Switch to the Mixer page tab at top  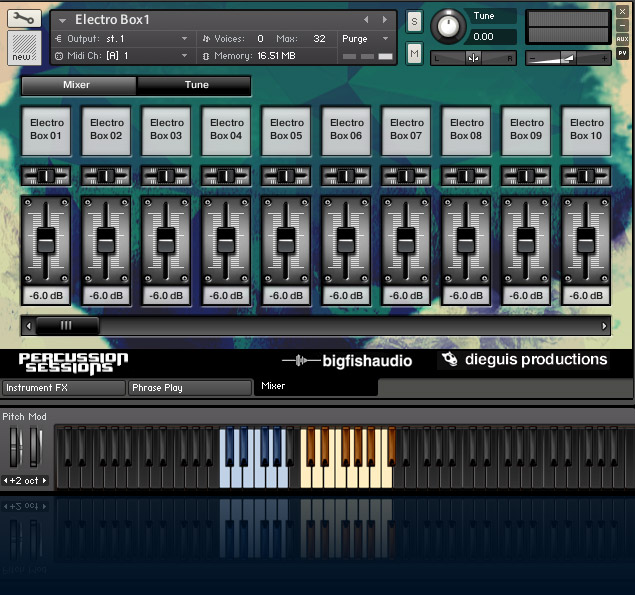[x=79, y=85]
